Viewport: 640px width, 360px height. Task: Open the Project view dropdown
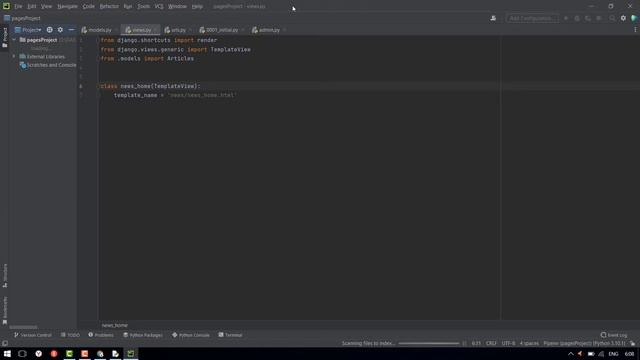(28, 30)
